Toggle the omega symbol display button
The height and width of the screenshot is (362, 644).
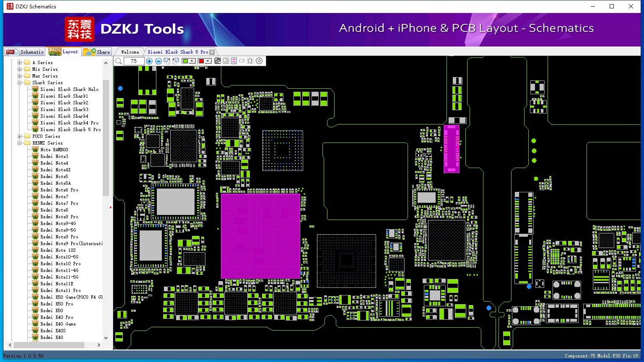click(250, 61)
